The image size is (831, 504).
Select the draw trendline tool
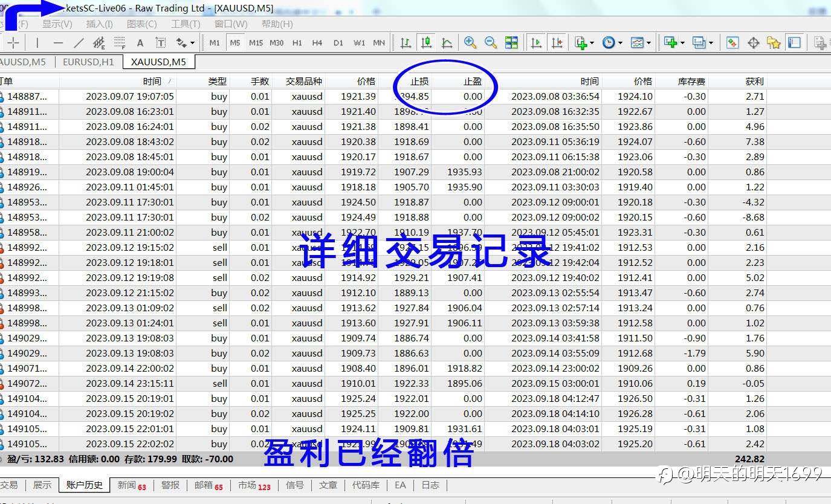coord(79,42)
